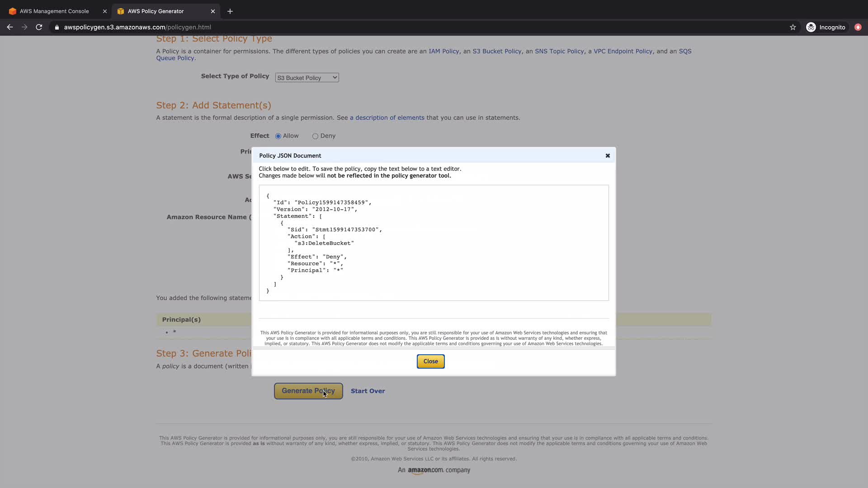Select the Allow effect radio button

(278, 136)
